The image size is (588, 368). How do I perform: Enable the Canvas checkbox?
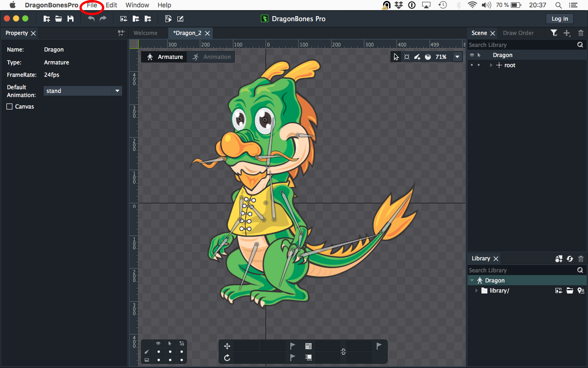pos(10,107)
